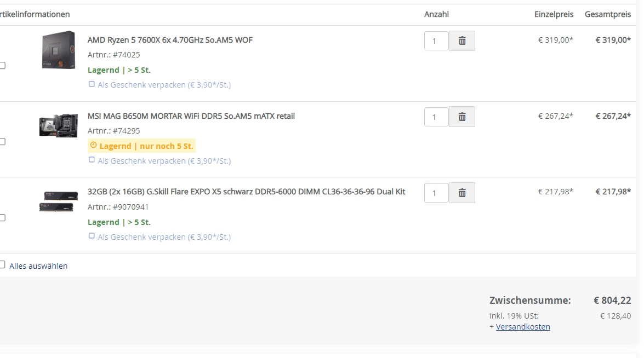Click quantity field for AMD Ryzen 5 7600X
644x358 pixels.
click(436, 41)
